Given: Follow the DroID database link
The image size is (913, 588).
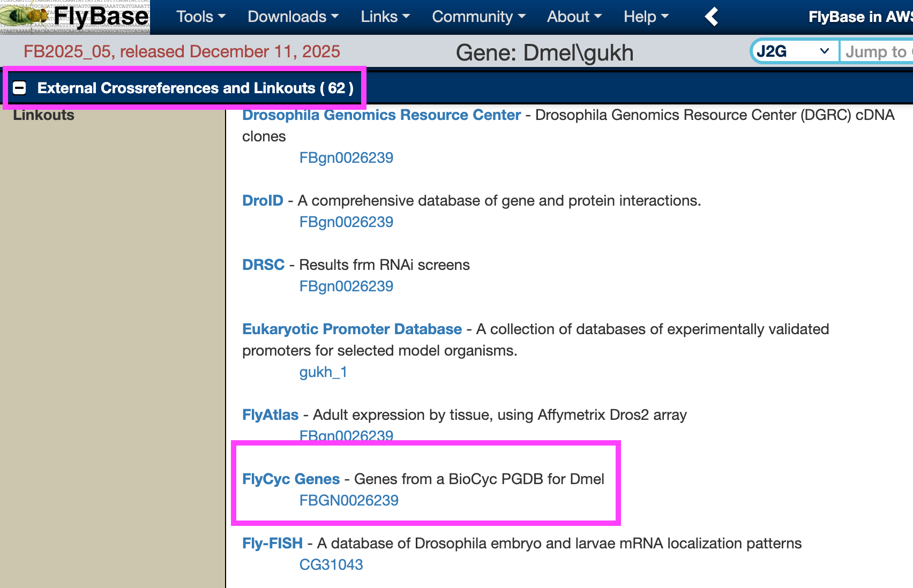Looking at the screenshot, I should [x=263, y=201].
